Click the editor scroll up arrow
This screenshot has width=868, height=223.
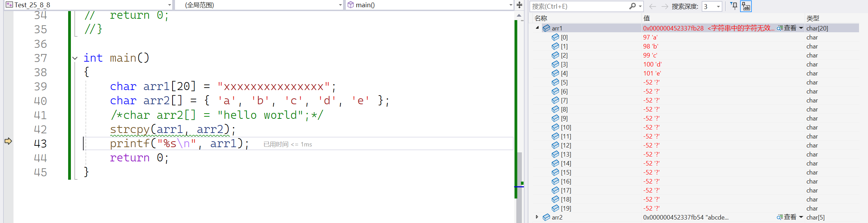point(519,15)
